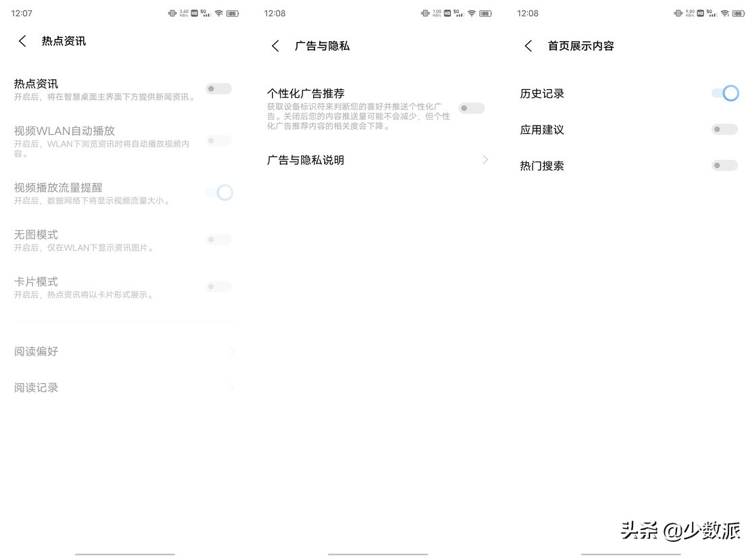The height and width of the screenshot is (556, 756).
Task: Click the 5G network indicator icon
Action: [x=205, y=13]
